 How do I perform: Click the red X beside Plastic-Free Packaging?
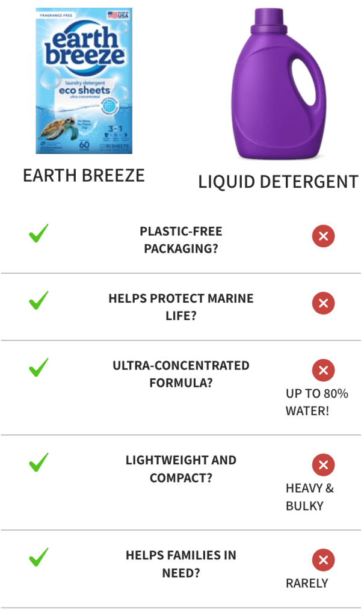pos(323,236)
